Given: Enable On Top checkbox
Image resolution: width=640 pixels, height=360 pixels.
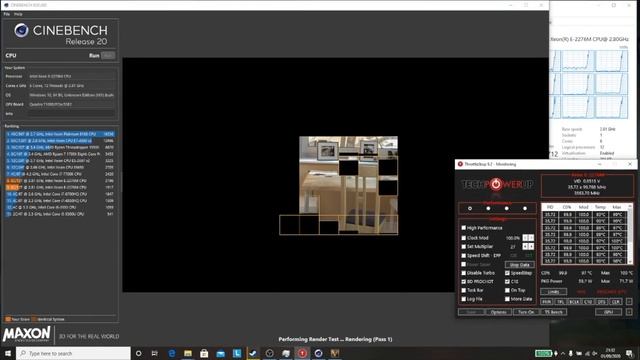Looking at the screenshot, I should (507, 290).
